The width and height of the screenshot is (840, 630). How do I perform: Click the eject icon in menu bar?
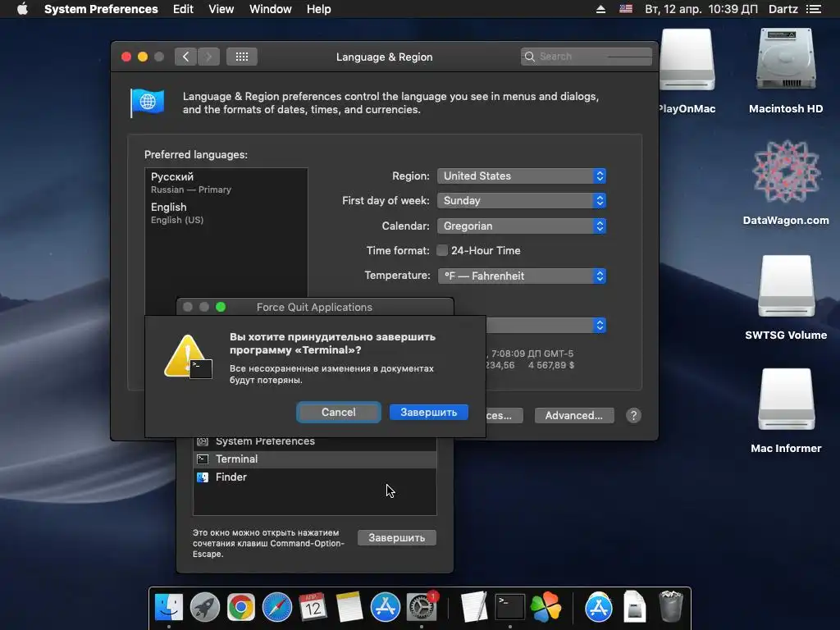coord(600,9)
